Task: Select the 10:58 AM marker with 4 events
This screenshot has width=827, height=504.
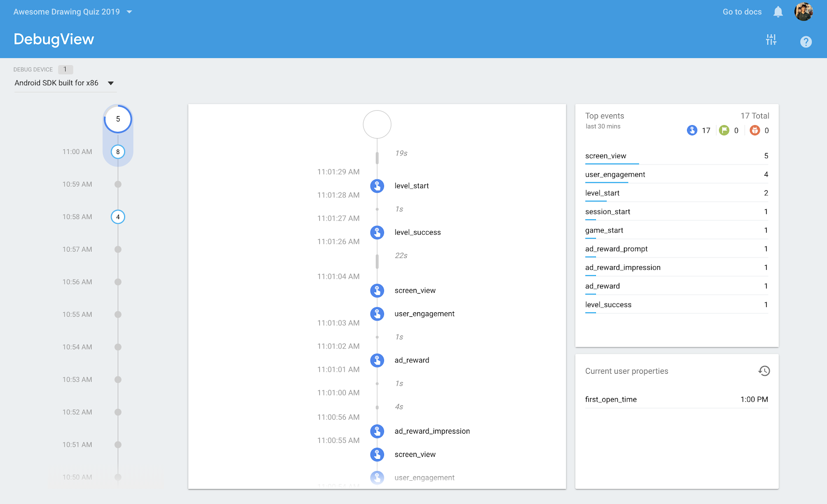Action: tap(118, 217)
